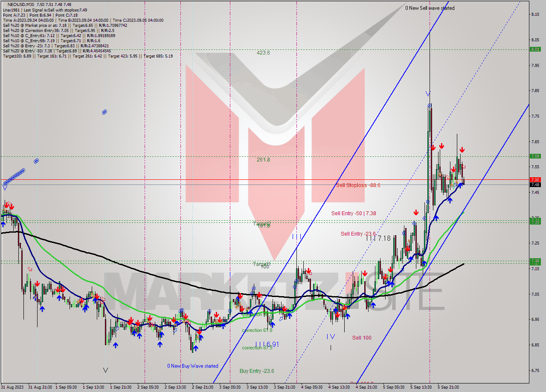The height and width of the screenshot is (392, 546).
Task: Click the green 7.59 price tag
Action: click(x=535, y=156)
